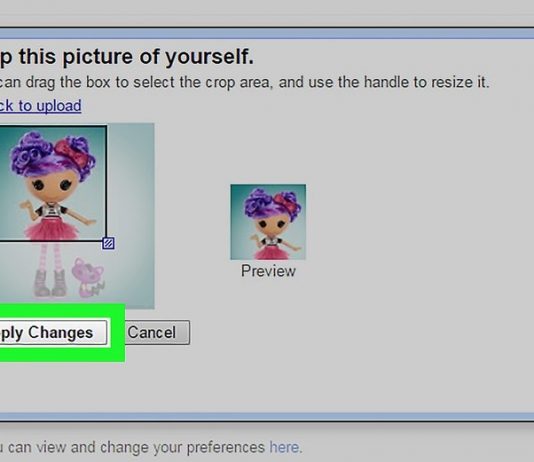Image resolution: width=534 pixels, height=462 pixels.
Task: Click the dialog's blue bottom bar
Action: [267, 417]
